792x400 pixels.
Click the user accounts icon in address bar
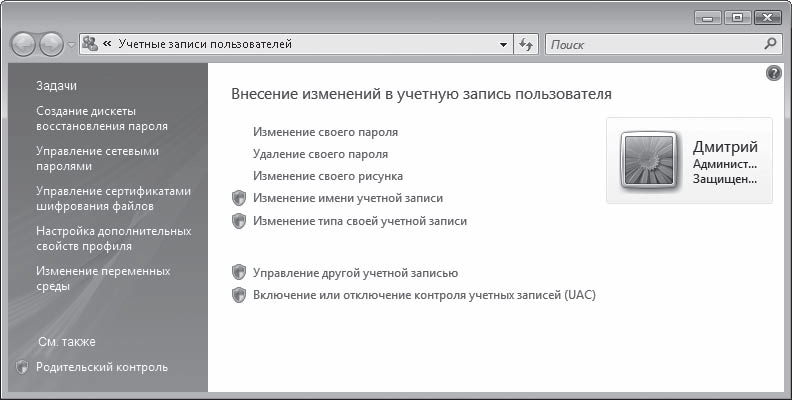[x=90, y=45]
